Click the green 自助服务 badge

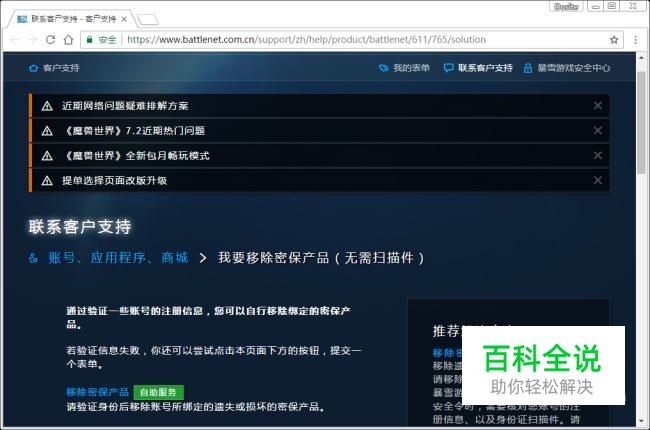(158, 392)
